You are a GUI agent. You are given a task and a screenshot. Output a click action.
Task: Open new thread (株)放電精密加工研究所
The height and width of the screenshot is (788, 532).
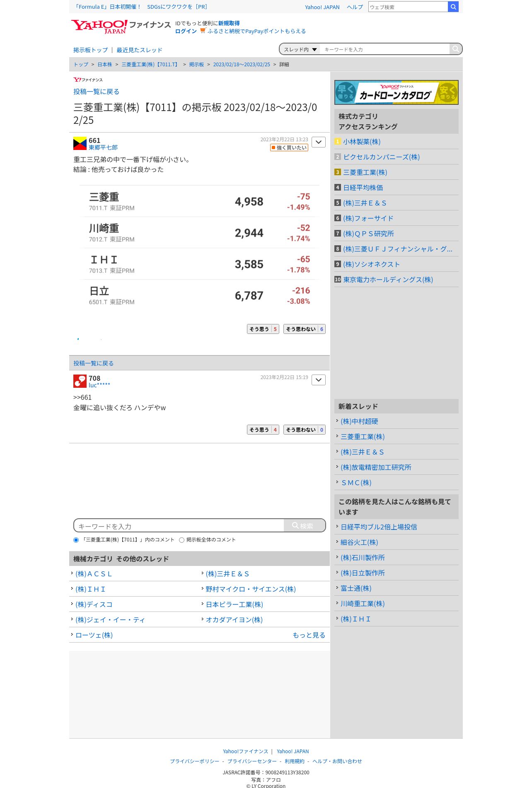[x=376, y=467]
